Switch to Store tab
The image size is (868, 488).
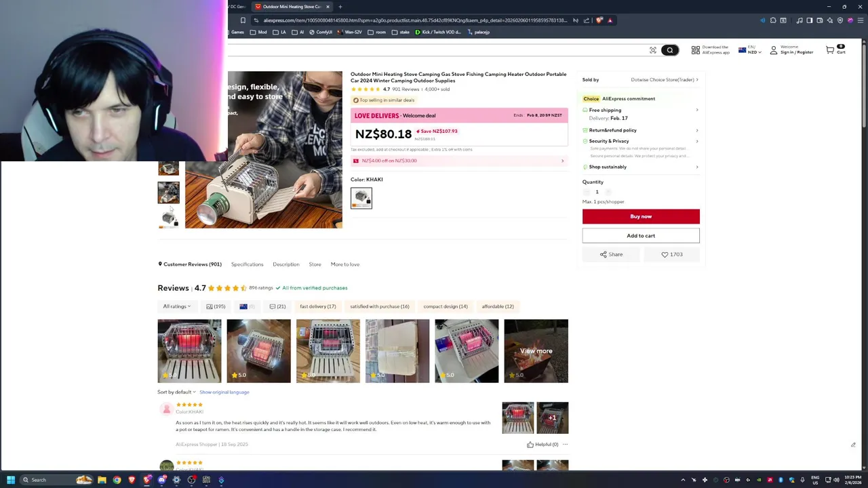315,264
